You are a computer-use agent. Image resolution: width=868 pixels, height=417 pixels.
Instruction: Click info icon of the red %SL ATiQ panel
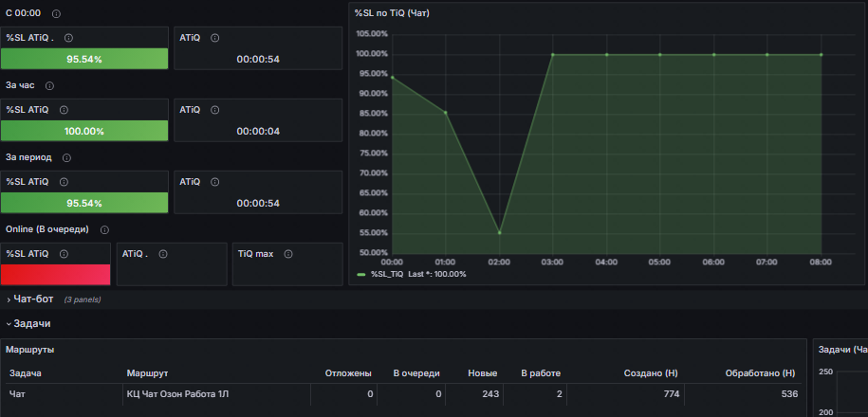(64, 254)
